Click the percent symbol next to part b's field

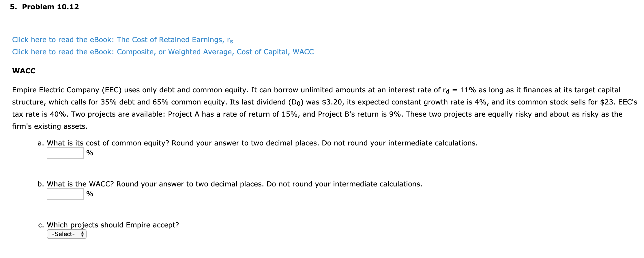pos(90,194)
